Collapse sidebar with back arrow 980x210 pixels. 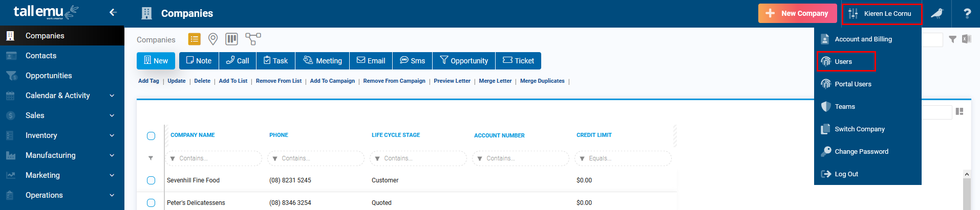click(x=113, y=12)
